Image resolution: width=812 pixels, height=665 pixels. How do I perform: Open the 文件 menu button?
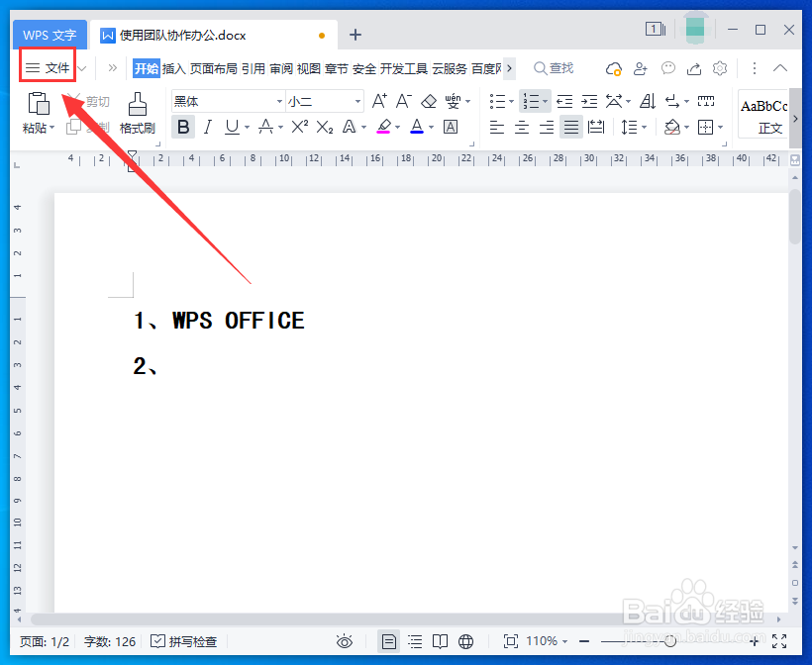(48, 68)
